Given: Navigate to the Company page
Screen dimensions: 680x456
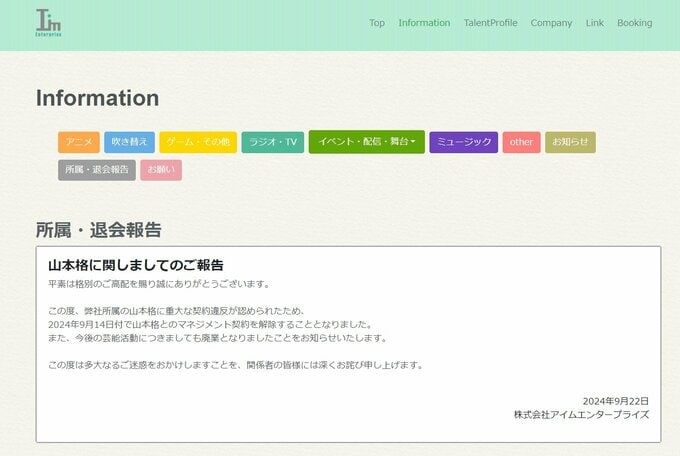Looking at the screenshot, I should (551, 23).
